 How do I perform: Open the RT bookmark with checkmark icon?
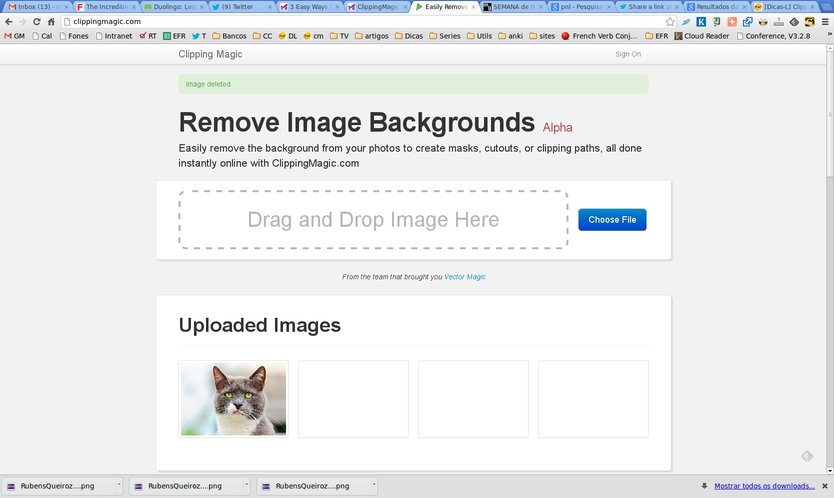coord(147,36)
